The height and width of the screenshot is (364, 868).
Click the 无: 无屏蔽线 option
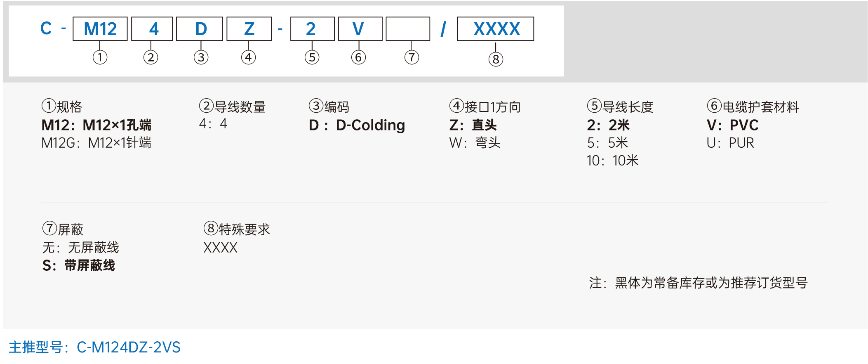pos(81,248)
